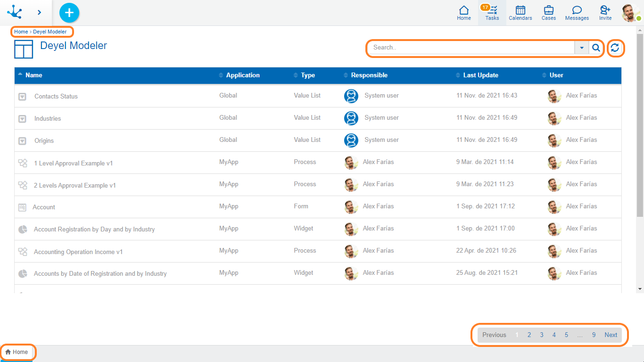This screenshot has height=362, width=644.
Task: Go to page 4
Action: tap(554, 335)
